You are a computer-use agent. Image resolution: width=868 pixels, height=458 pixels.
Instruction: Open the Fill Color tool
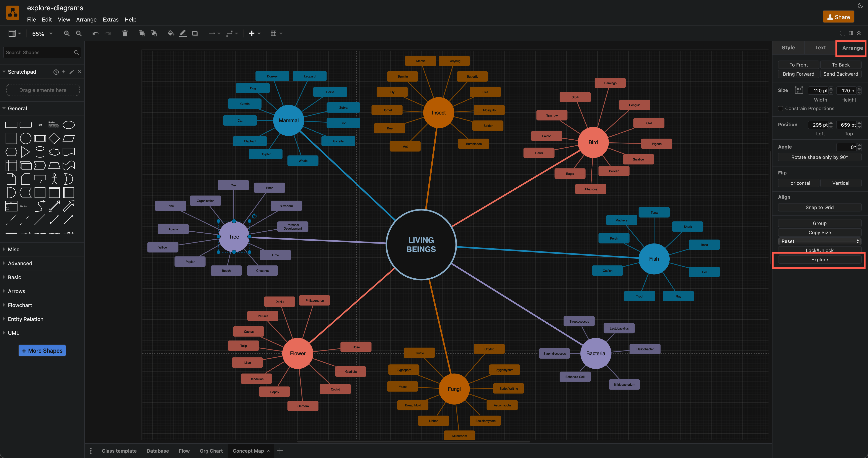tap(171, 33)
